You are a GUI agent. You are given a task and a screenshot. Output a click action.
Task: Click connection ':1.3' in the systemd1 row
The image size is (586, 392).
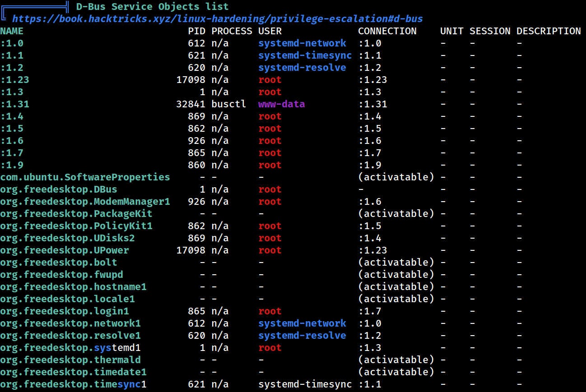[370, 348]
